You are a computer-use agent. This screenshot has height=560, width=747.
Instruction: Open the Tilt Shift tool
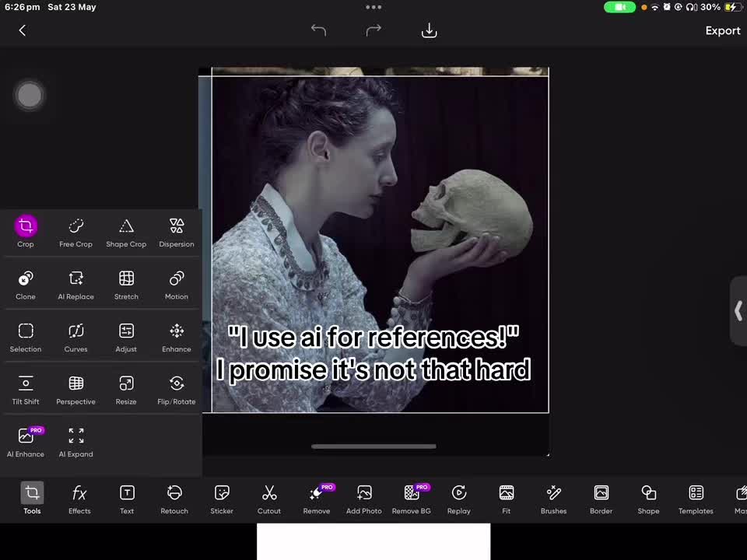click(26, 390)
